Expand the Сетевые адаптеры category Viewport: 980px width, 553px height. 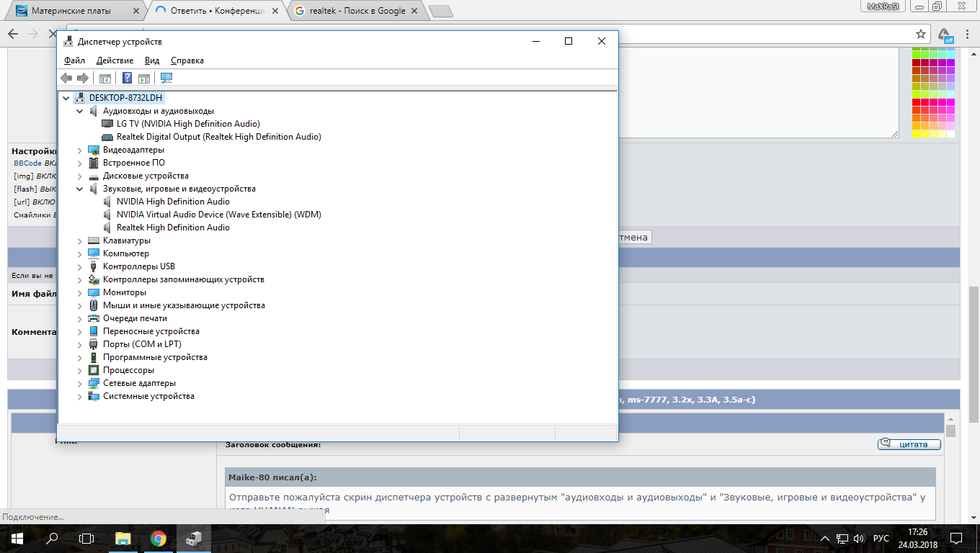(x=80, y=383)
